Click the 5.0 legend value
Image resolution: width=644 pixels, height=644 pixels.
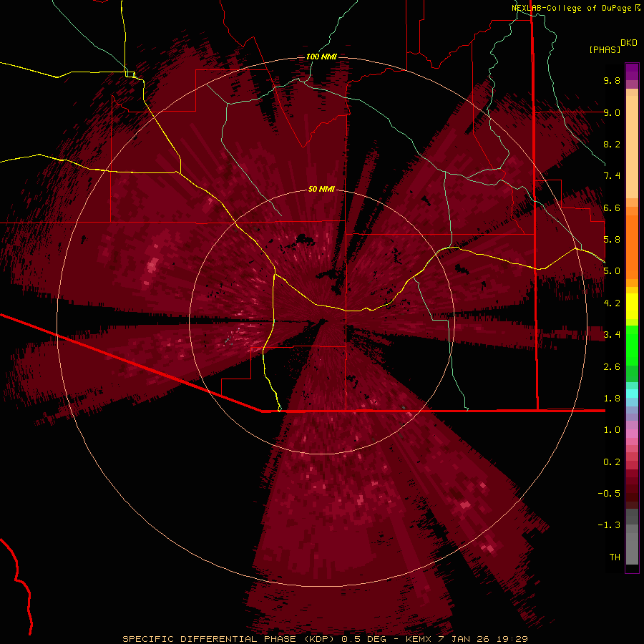pos(612,271)
